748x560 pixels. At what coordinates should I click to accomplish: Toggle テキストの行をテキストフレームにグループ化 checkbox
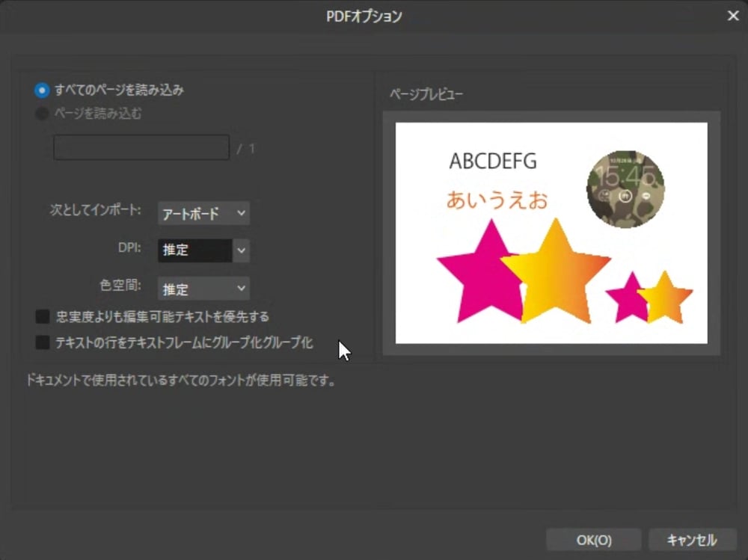coord(43,342)
